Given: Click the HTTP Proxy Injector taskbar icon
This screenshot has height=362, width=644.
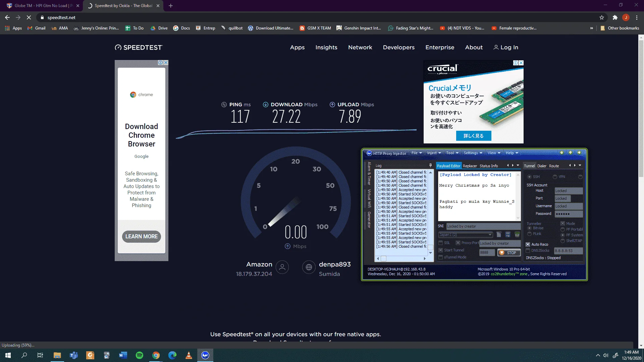Looking at the screenshot, I should pyautogui.click(x=205, y=355).
